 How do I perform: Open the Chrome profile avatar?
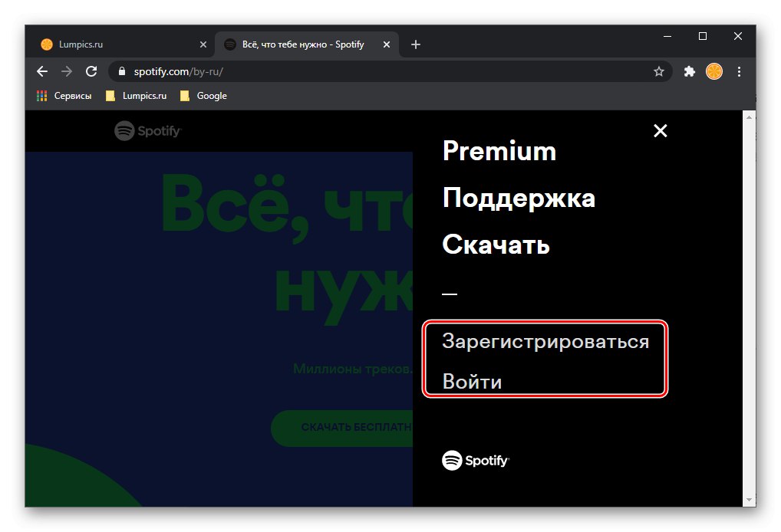click(x=714, y=71)
